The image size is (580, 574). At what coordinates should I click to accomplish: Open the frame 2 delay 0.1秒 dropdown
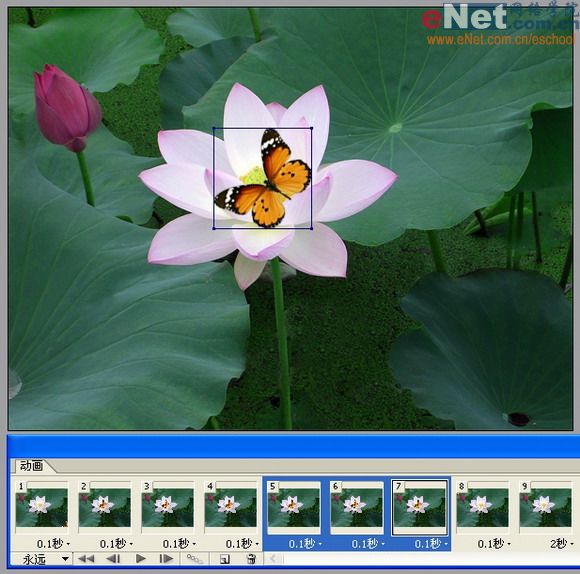point(116,544)
